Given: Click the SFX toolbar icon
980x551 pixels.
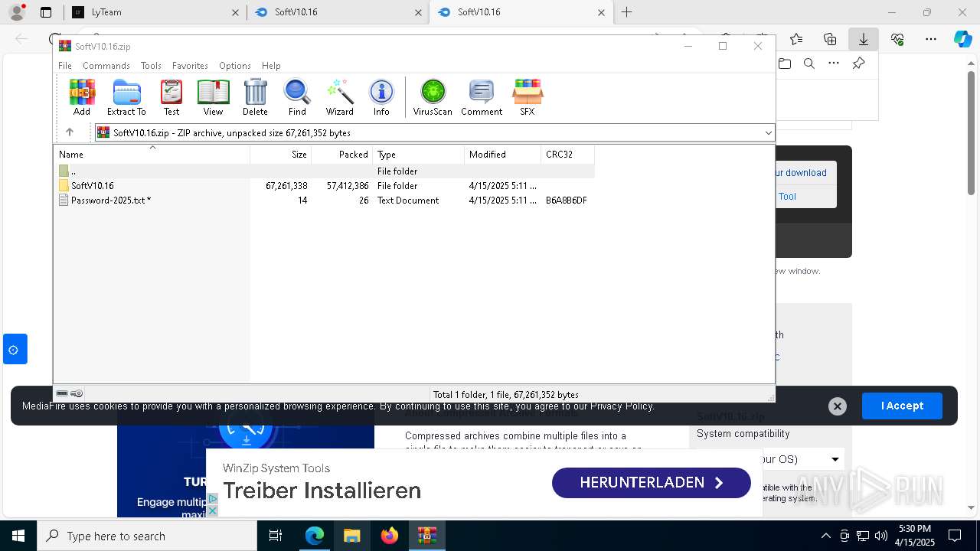Looking at the screenshot, I should pyautogui.click(x=528, y=97).
